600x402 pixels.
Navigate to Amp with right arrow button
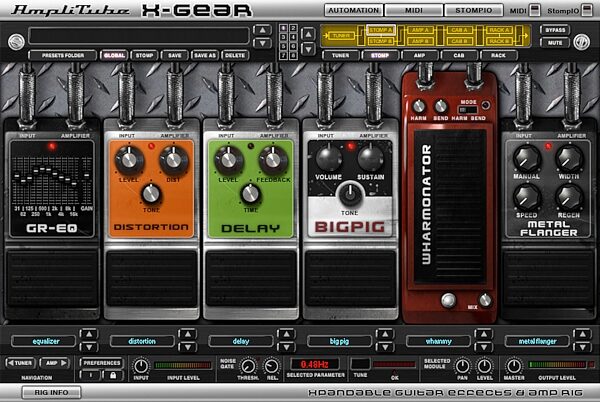point(54,363)
